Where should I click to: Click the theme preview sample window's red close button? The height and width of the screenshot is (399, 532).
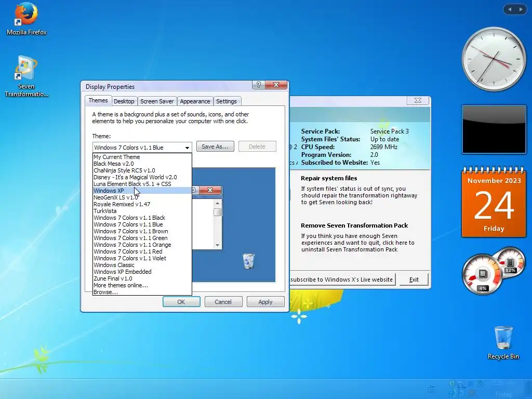click(210, 190)
